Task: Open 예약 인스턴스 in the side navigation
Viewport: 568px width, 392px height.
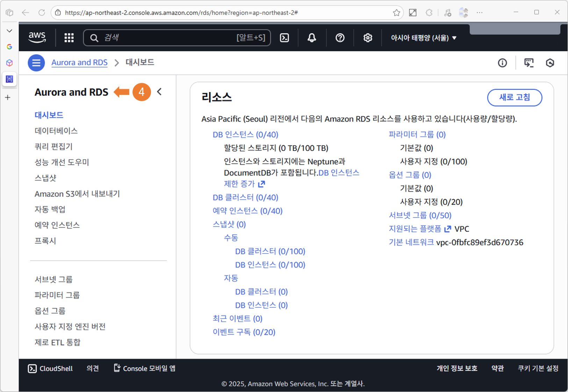Action: point(57,225)
